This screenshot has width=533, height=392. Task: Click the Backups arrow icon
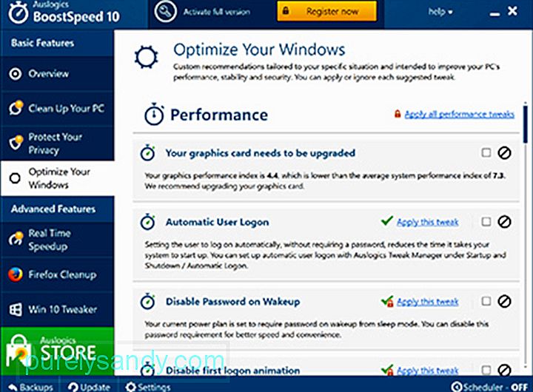(x=13, y=388)
